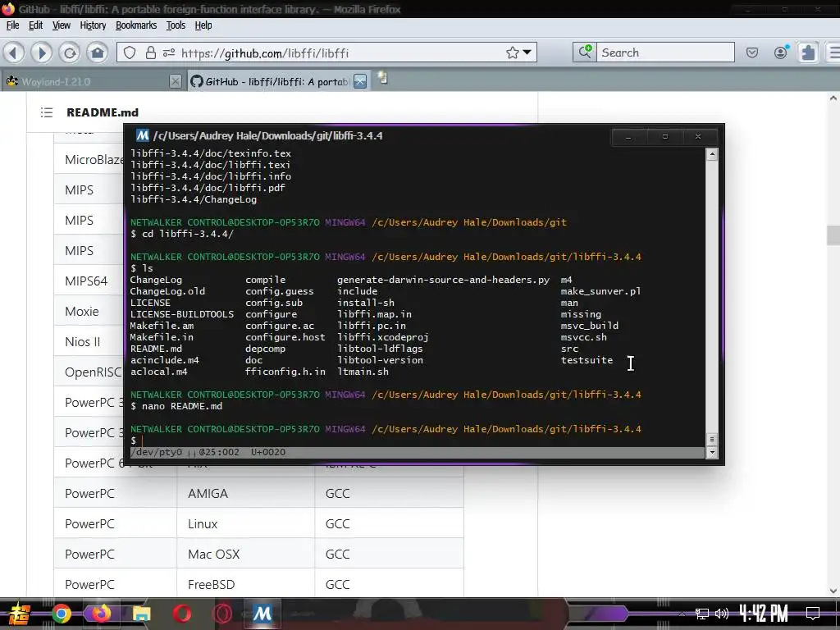Open README.md outline list icon
Screen dimensions: 840x630
pos(47,112)
